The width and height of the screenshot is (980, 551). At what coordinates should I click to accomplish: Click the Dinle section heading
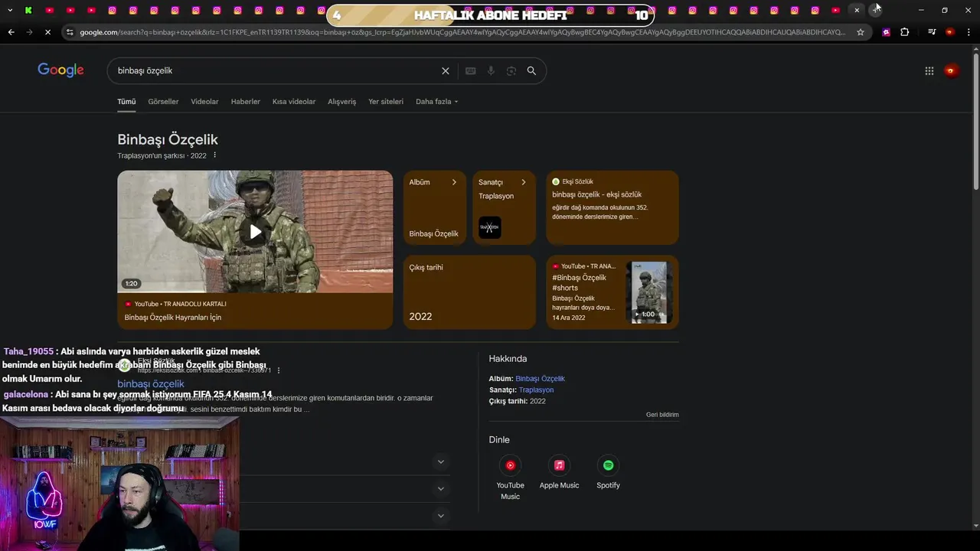point(499,440)
